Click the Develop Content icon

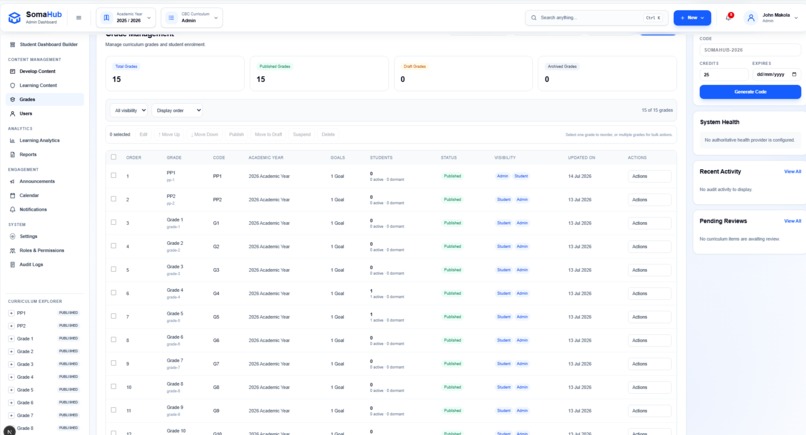pos(13,71)
